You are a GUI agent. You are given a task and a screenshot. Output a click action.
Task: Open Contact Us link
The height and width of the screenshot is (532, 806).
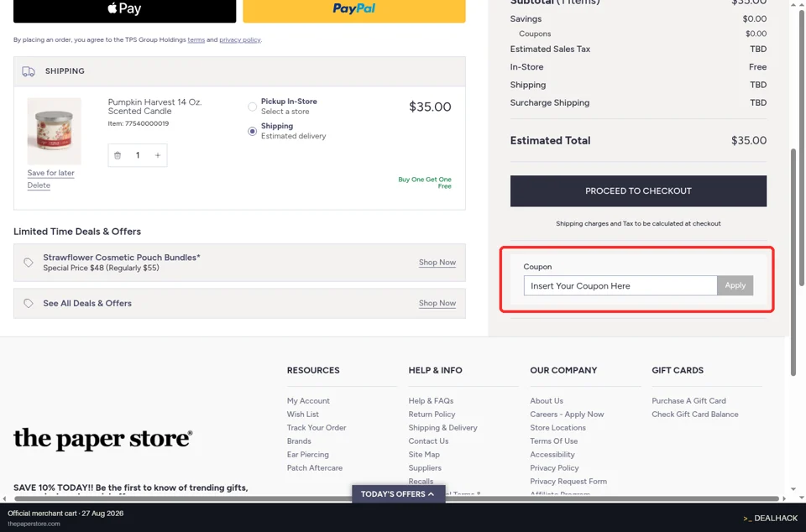(x=428, y=441)
